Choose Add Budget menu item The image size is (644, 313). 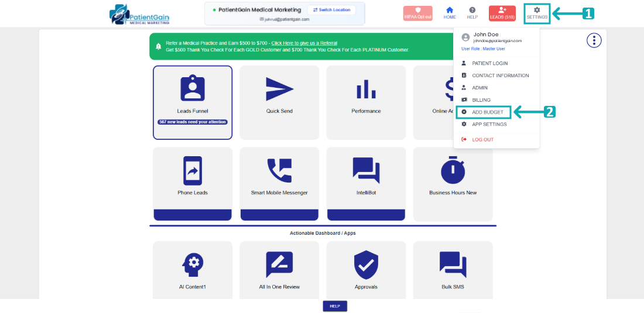(484, 112)
